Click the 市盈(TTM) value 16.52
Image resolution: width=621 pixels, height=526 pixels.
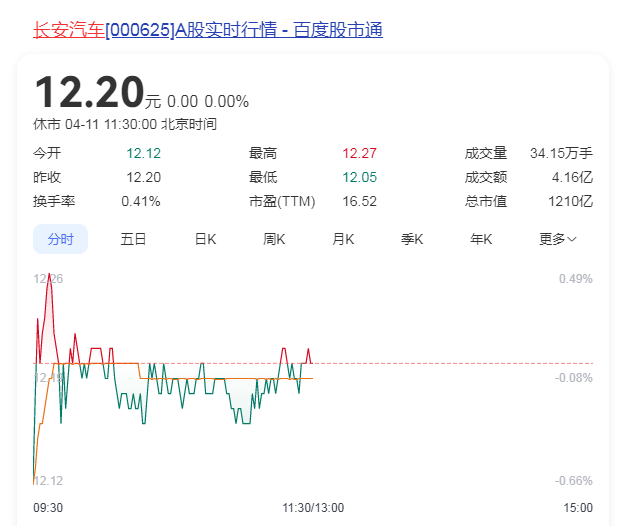(x=359, y=201)
